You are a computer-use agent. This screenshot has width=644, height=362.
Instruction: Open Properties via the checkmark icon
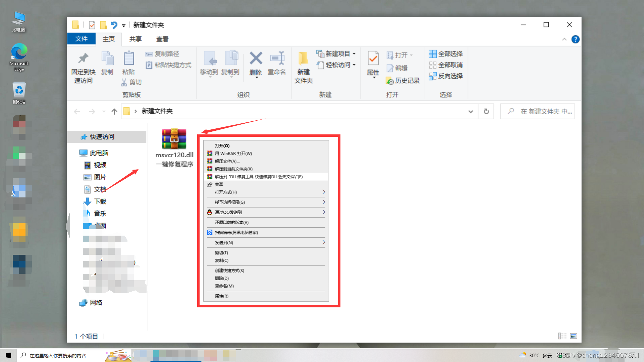[373, 59]
